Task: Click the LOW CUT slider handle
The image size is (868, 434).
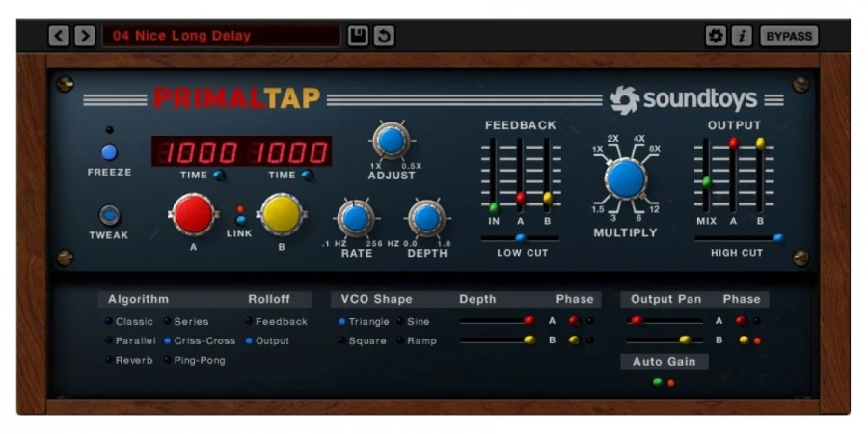Action: [521, 238]
